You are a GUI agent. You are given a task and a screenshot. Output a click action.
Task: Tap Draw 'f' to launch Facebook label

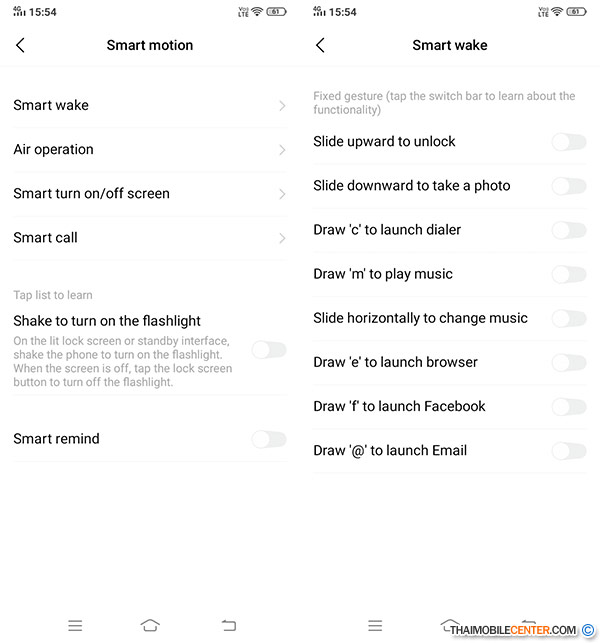pyautogui.click(x=399, y=406)
